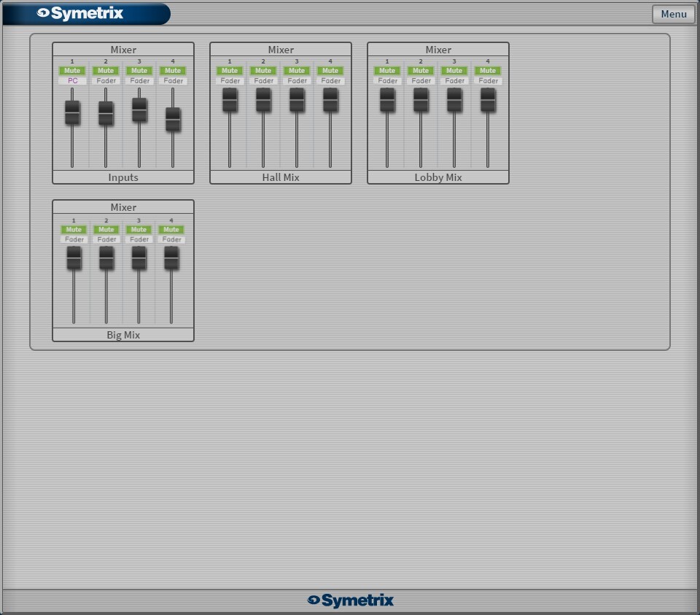Toggle Mute on Hall Mix channel 2

click(263, 71)
